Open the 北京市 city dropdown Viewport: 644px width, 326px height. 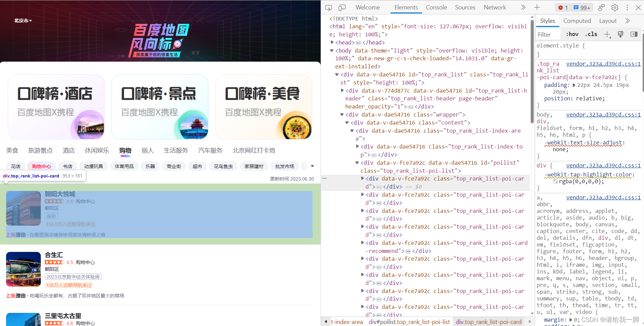point(23,21)
